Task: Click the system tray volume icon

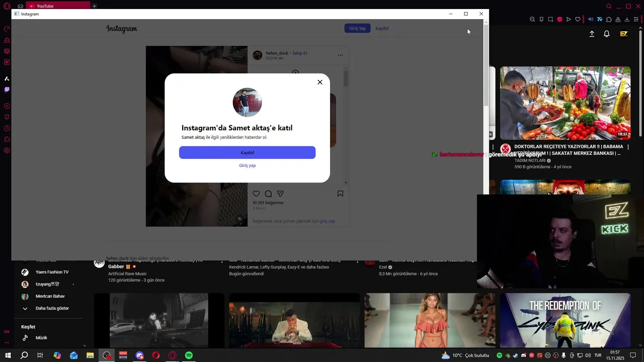Action: click(588, 355)
